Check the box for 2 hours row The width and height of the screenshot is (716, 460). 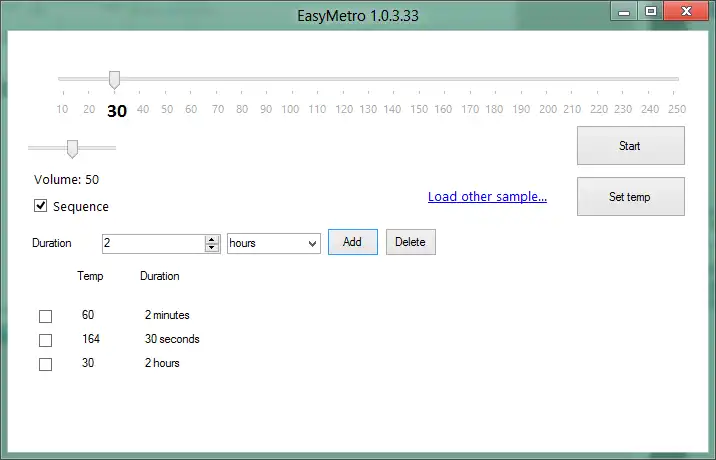[x=45, y=365]
